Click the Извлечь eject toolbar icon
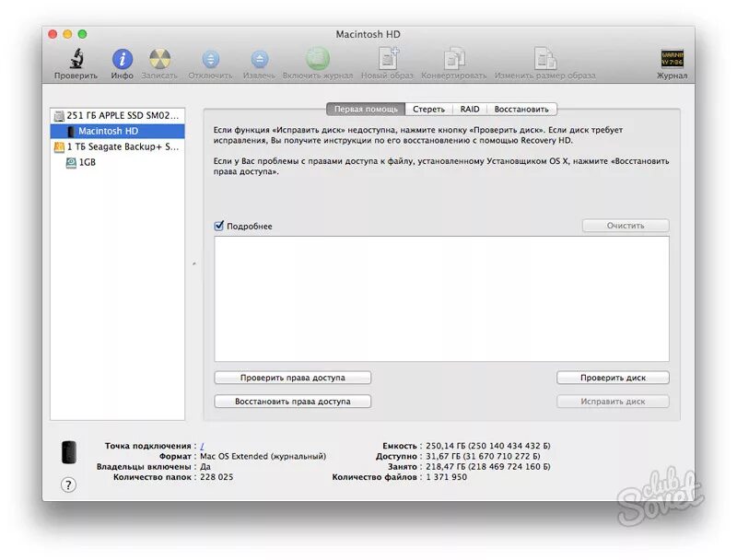This screenshot has width=737, height=560. pos(260,59)
